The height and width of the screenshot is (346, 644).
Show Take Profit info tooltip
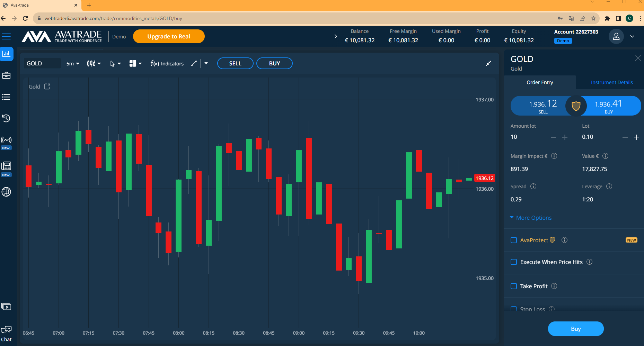(x=554, y=286)
